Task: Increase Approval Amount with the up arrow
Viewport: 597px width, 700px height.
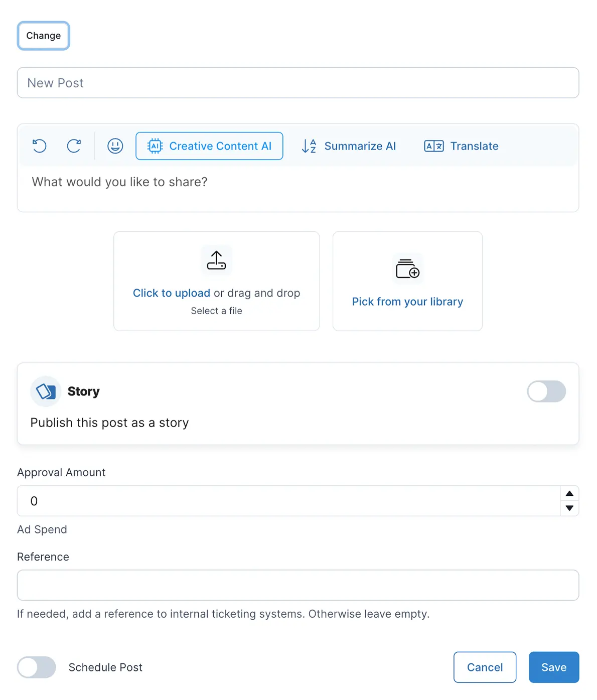Action: coord(569,494)
